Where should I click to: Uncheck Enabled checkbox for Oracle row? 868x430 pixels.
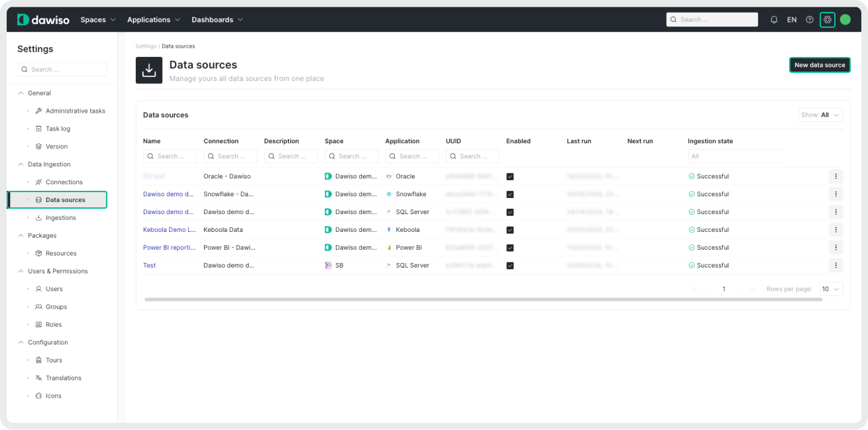pos(510,177)
